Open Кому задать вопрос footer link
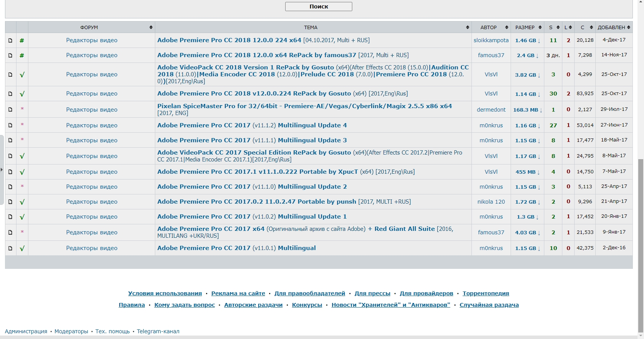644x339 pixels. (x=184, y=305)
